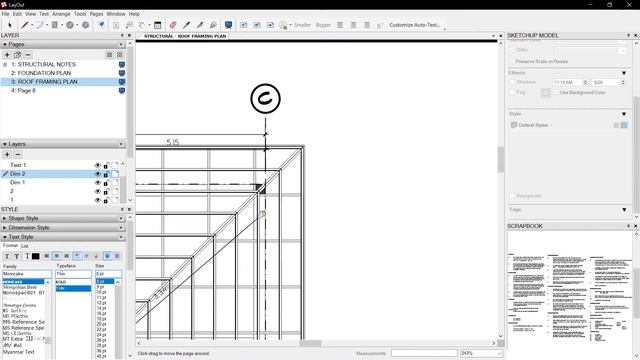This screenshot has height=360, width=640.
Task: Lock the Text 1 layer
Action: pos(106,165)
